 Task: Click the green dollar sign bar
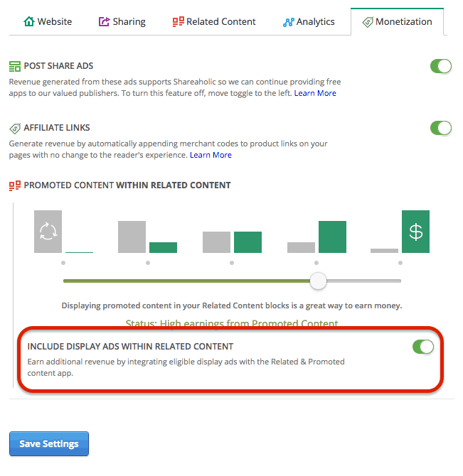tap(415, 232)
